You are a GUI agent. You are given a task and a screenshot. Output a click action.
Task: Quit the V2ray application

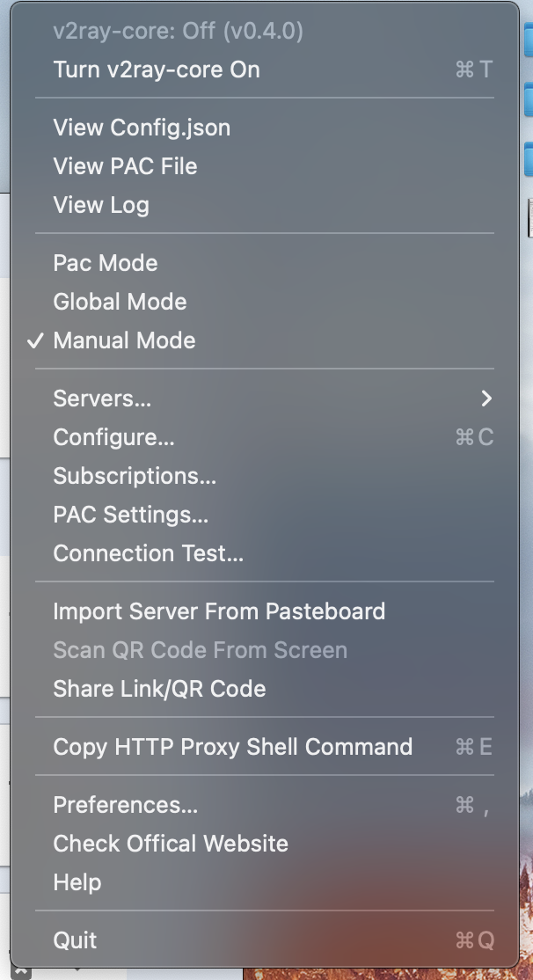coord(75,940)
